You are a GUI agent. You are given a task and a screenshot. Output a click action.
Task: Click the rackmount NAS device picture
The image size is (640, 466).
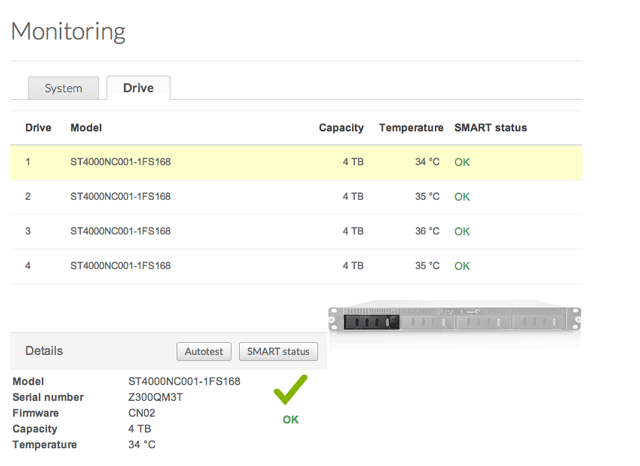(x=455, y=320)
